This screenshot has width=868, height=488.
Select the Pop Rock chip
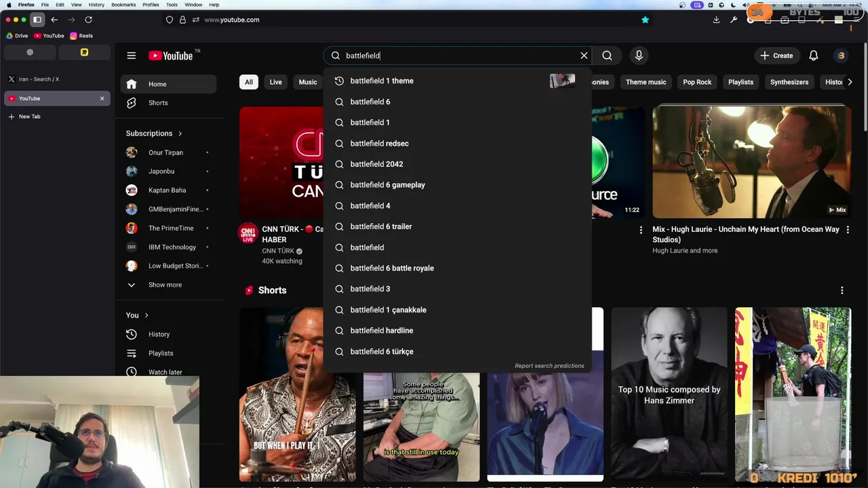(697, 82)
